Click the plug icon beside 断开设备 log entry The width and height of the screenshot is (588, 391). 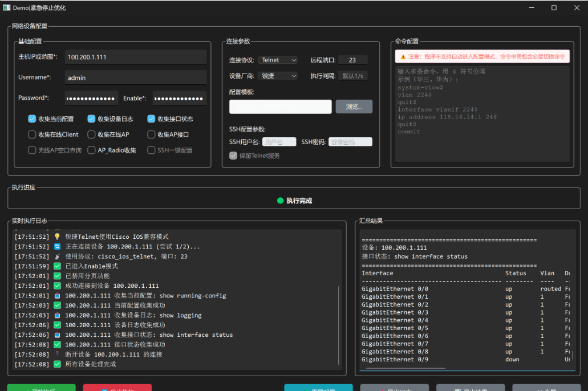pos(57,354)
